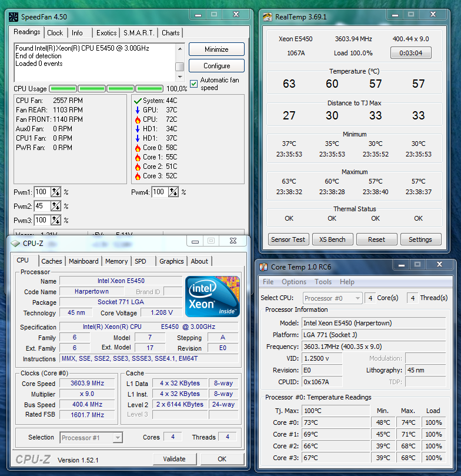The image size is (461, 476).
Task: Open the File menu in Core Temp
Action: pyautogui.click(x=268, y=282)
